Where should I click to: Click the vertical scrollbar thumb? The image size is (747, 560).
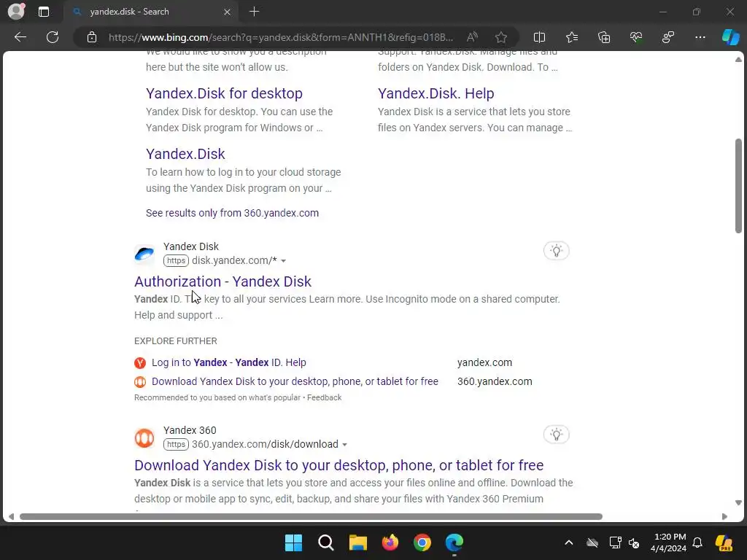click(x=738, y=186)
